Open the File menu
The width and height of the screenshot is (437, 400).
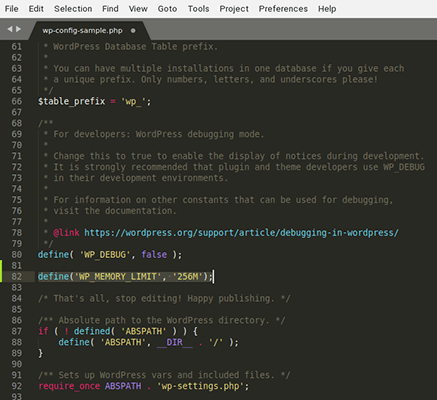point(12,9)
